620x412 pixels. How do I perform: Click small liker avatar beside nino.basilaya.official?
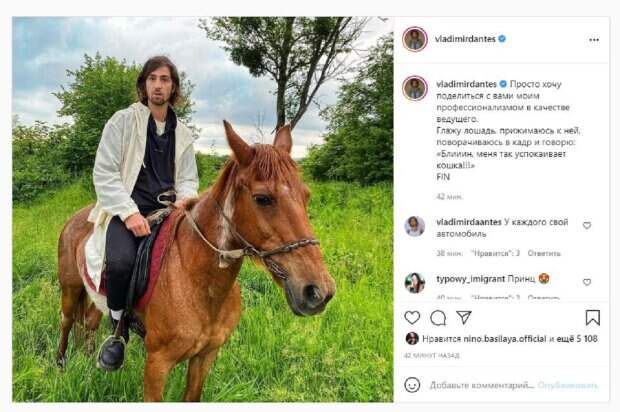[x=411, y=339]
